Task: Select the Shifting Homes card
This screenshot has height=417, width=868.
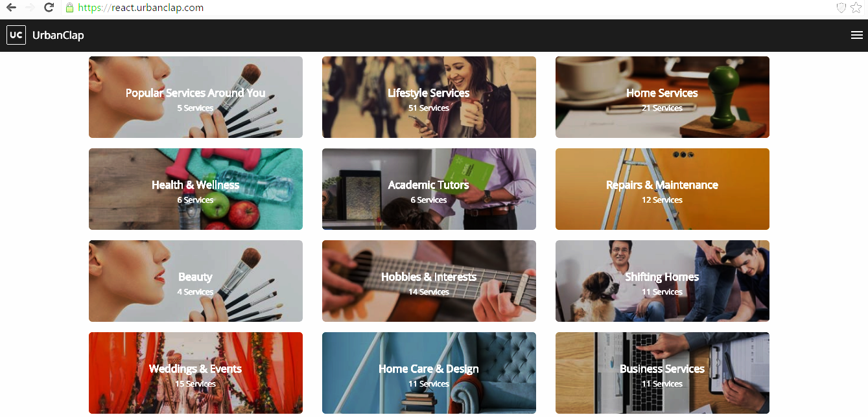Action: 663,281
